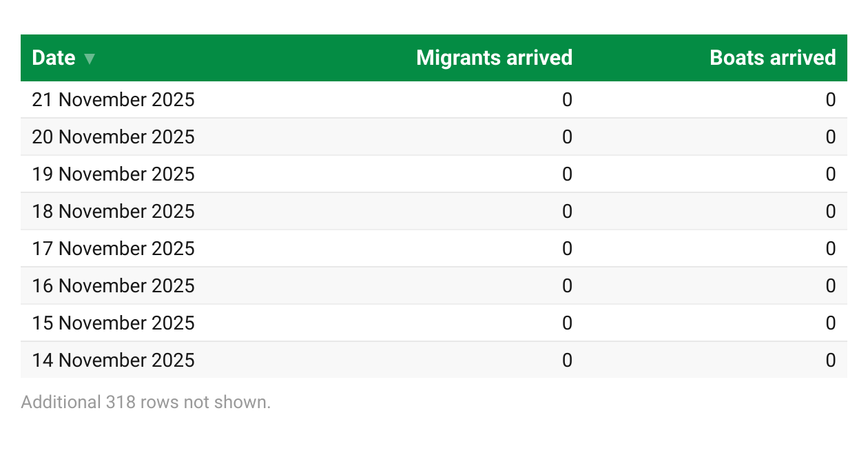
Task: Click migrants arrived value for 18 November
Action: [x=567, y=212]
